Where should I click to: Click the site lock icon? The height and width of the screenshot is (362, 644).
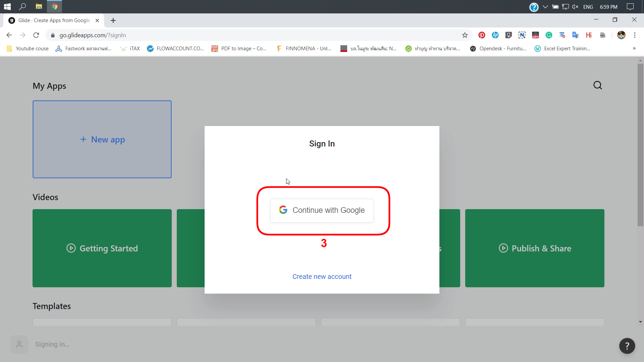(53, 35)
